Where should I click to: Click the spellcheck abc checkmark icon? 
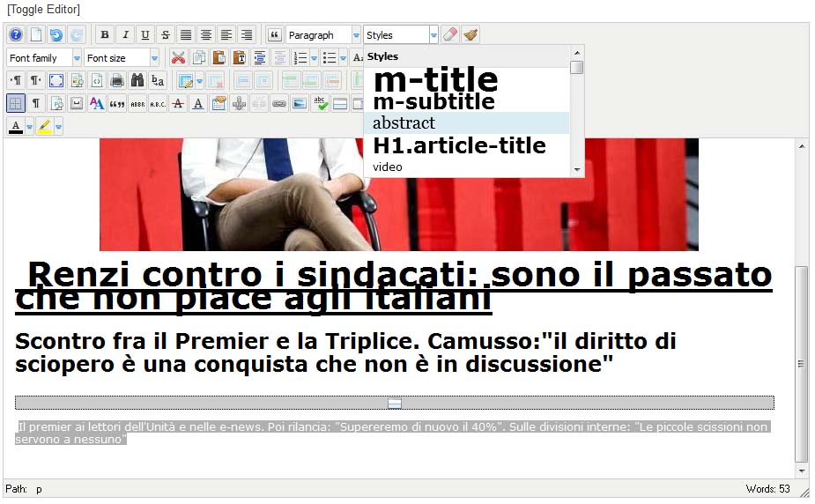[320, 104]
